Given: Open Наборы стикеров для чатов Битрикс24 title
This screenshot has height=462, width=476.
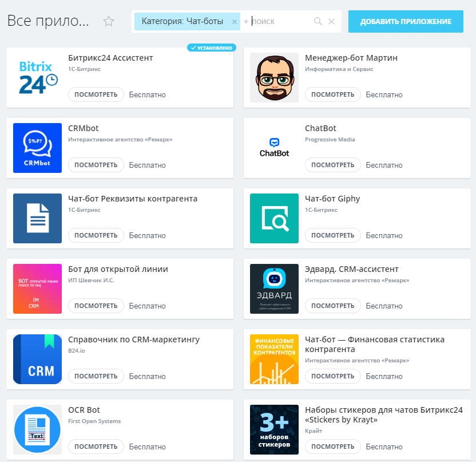Looking at the screenshot, I should [x=384, y=415].
